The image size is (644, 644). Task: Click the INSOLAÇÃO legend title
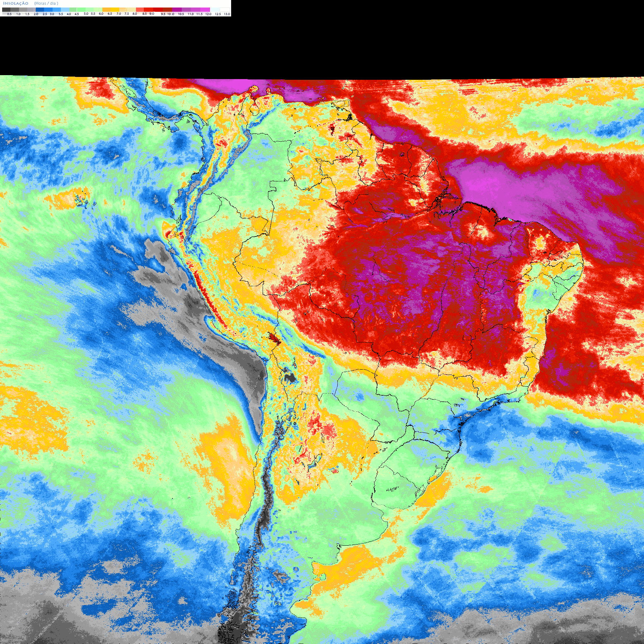point(16,4)
